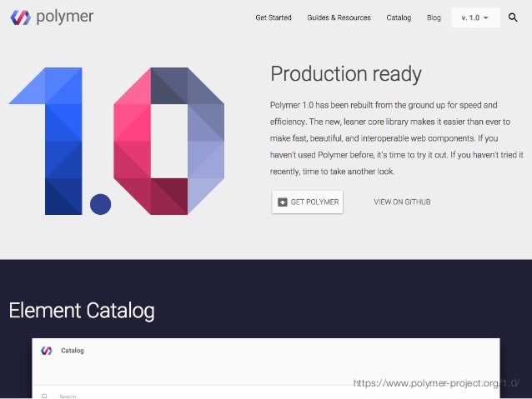Screen dimensions: 532x399
Task: Click the Element Catalog heading
Action: pyautogui.click(x=82, y=311)
